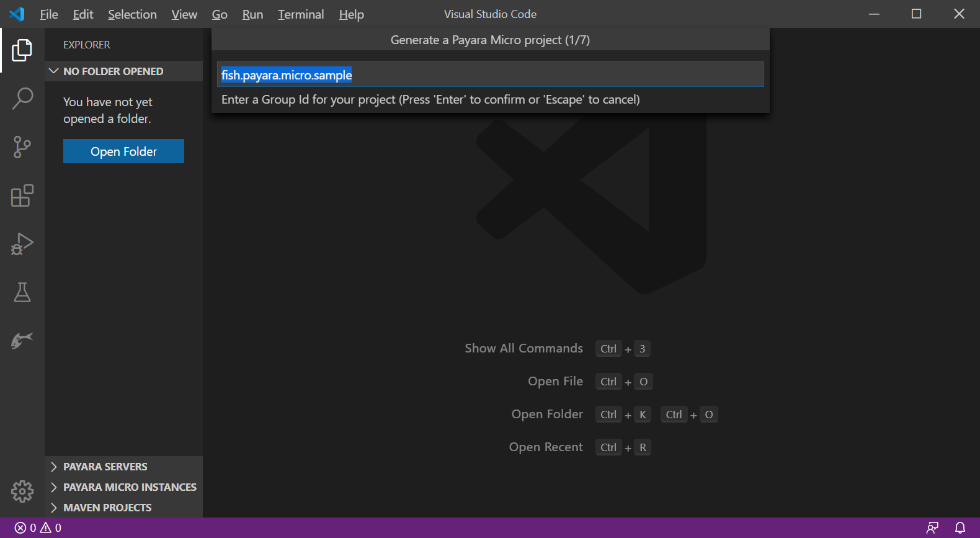The image size is (980, 538).
Task: Open the Help menu
Action: 351,14
